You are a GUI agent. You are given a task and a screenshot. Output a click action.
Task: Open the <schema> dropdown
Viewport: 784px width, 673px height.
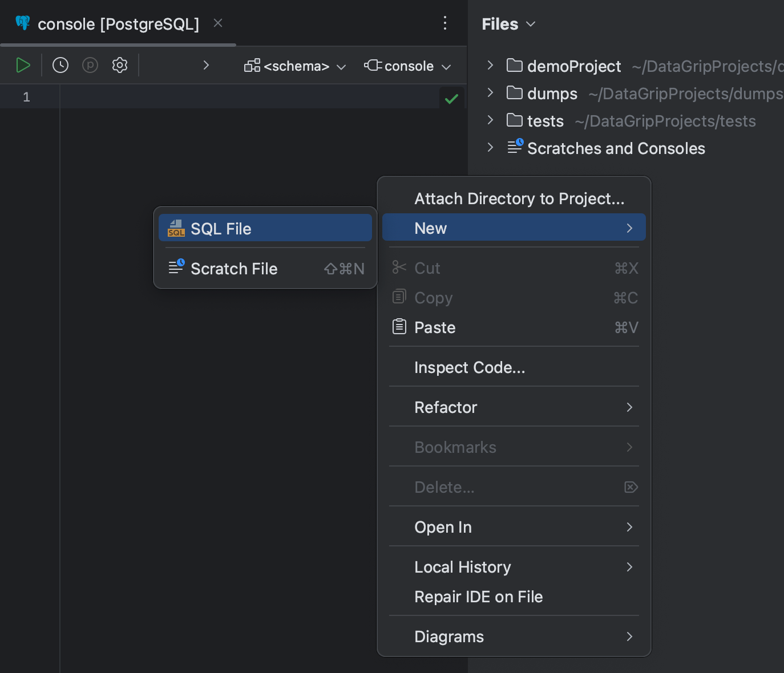click(x=296, y=66)
